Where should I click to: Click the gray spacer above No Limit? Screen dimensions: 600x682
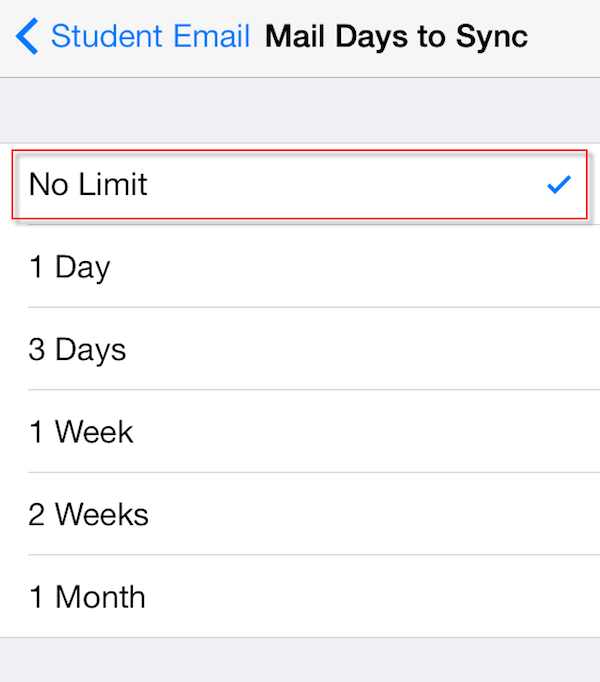[300, 110]
